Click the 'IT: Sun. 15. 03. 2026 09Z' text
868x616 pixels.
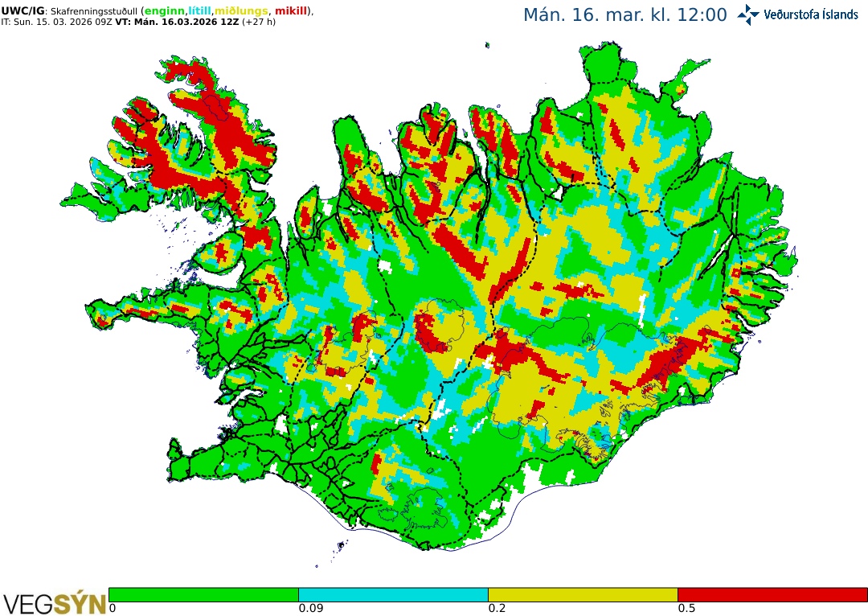(x=56, y=23)
